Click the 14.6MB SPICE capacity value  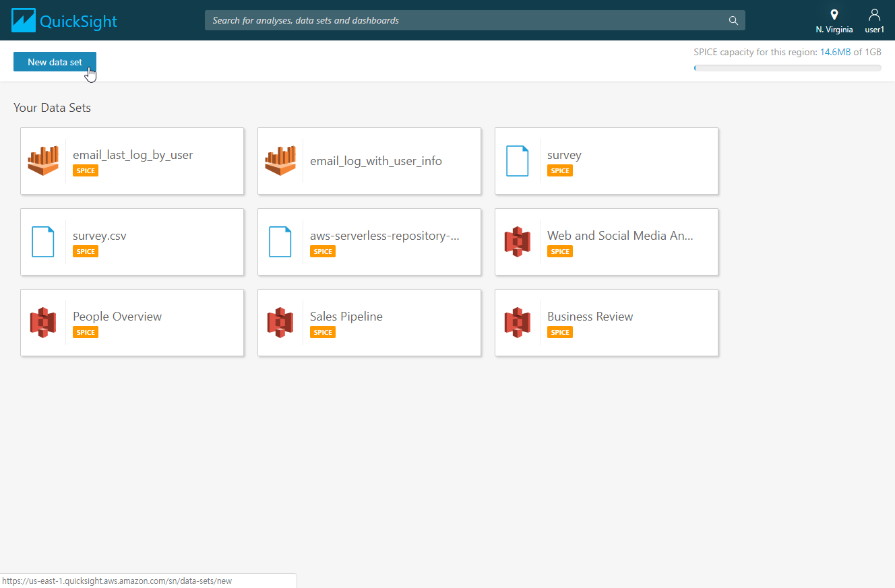[835, 52]
